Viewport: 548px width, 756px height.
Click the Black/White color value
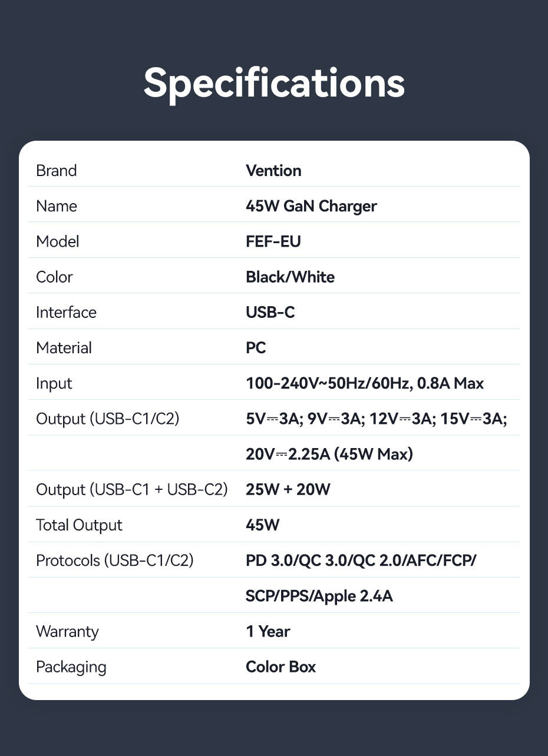290,277
